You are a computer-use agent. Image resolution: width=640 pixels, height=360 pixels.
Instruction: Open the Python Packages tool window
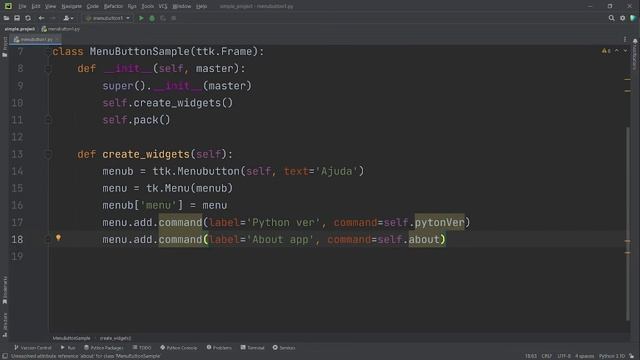pos(104,348)
